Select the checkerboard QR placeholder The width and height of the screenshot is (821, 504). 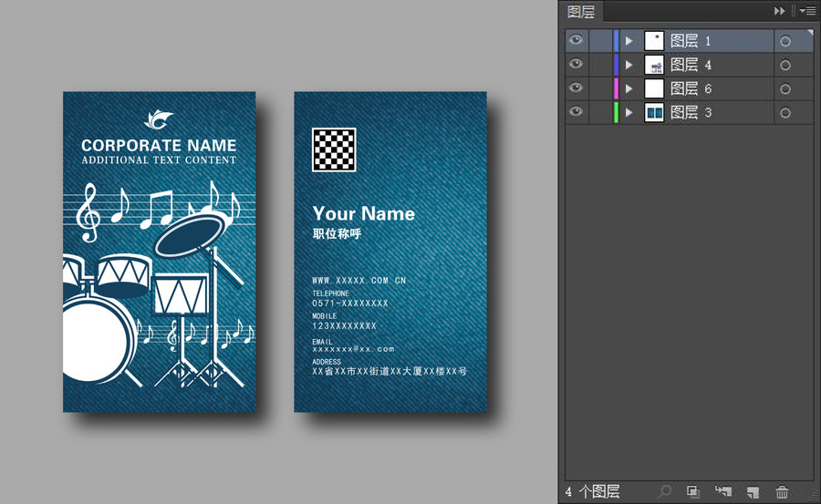coord(334,149)
